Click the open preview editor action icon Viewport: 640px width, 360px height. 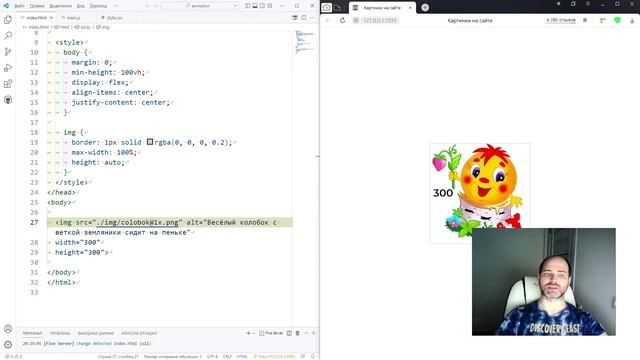coord(295,18)
